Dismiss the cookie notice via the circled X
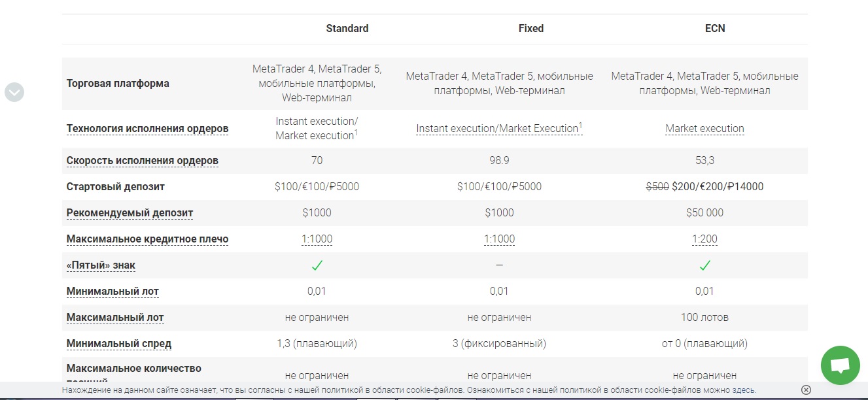This screenshot has height=400, width=868. [806, 389]
